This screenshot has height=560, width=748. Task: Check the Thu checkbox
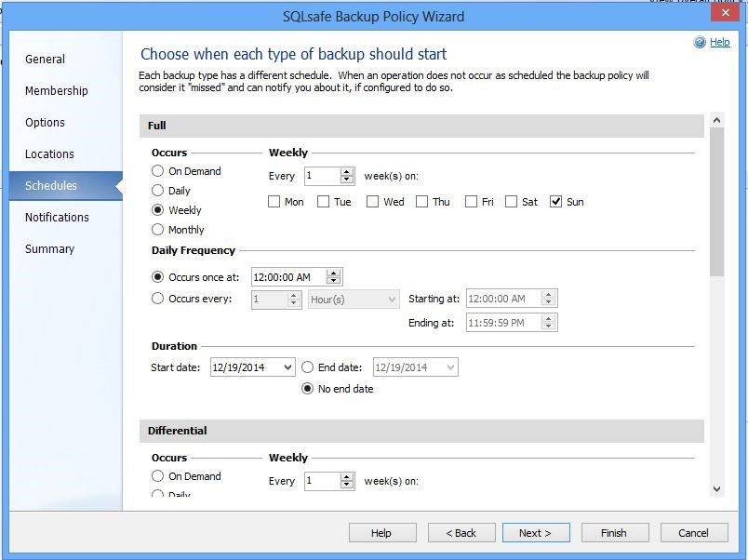pyautogui.click(x=421, y=202)
